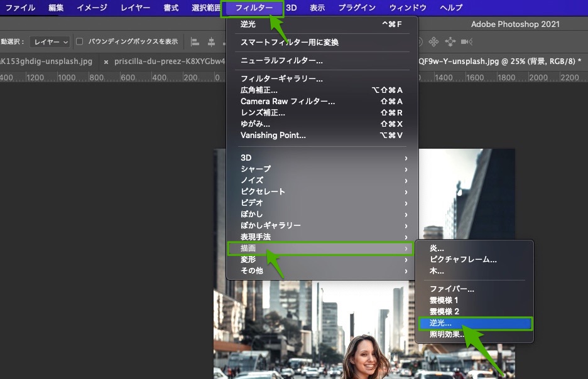Click the dolly camera icon in options bar

pyautogui.click(x=465, y=41)
